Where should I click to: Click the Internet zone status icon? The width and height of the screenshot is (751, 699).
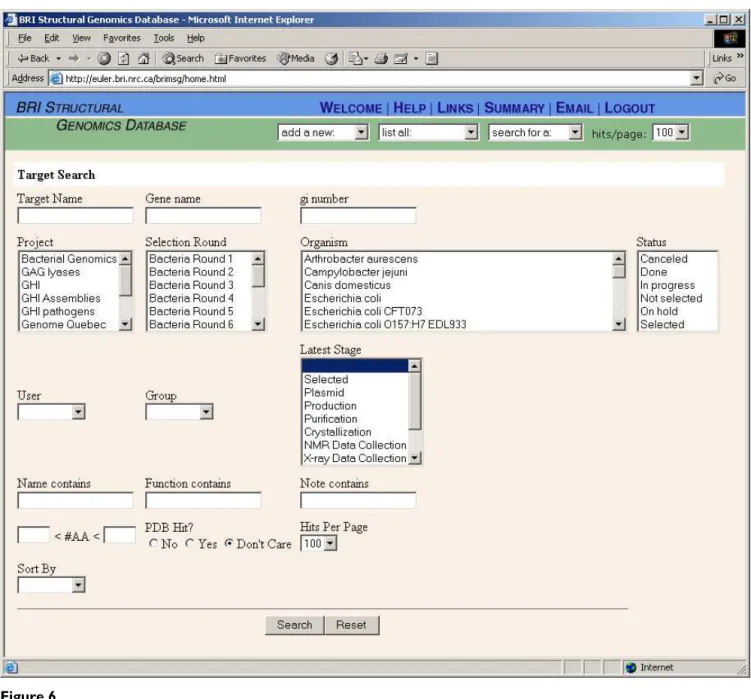631,667
